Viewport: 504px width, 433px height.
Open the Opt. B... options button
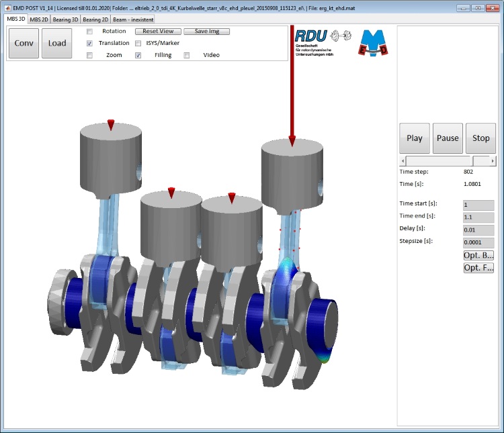[x=478, y=255]
